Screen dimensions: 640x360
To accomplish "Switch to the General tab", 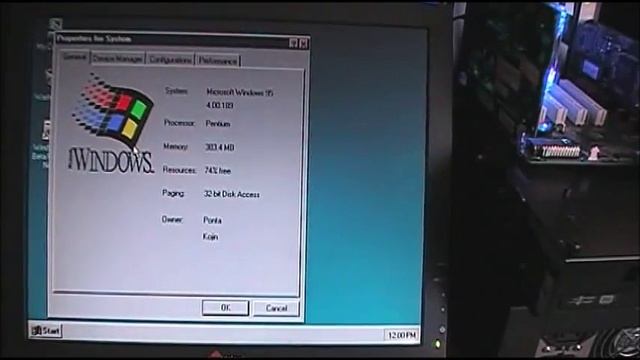I will click(x=74, y=58).
